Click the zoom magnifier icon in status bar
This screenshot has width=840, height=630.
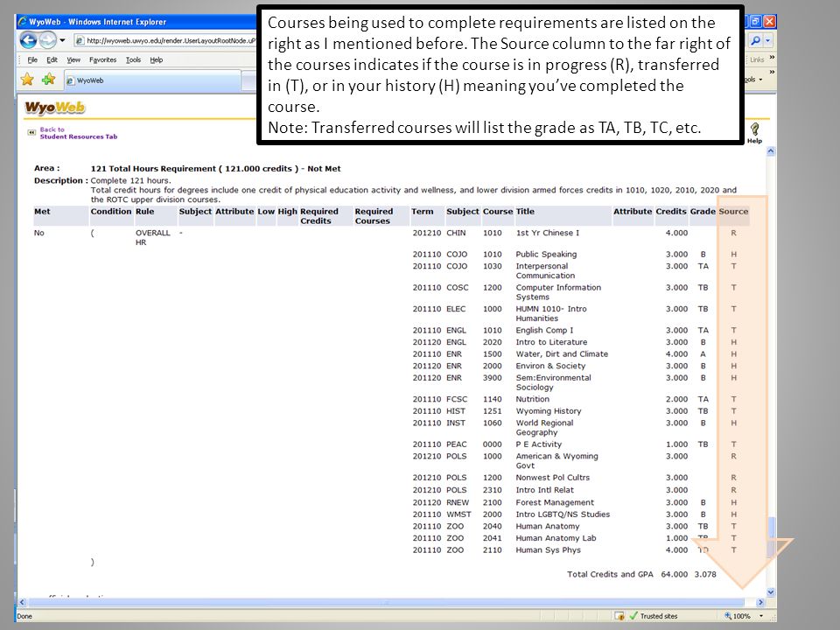(728, 616)
